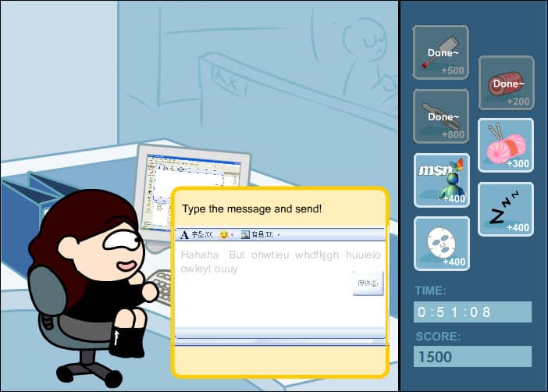Click the TIME: label
Screen dimensions: 548x392
click(x=430, y=290)
